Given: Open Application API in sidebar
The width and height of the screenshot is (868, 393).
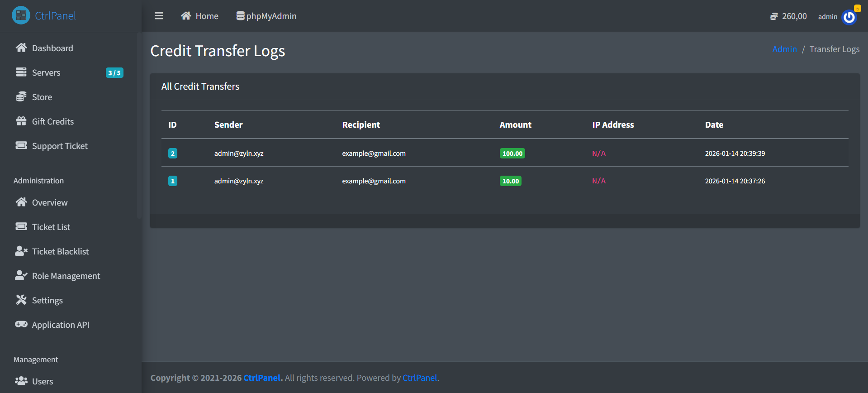Looking at the screenshot, I should point(60,325).
